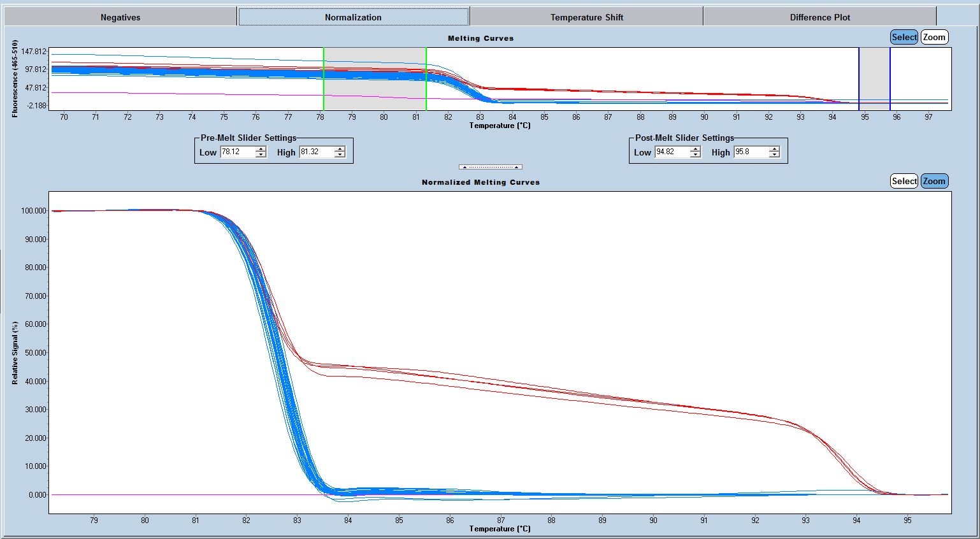
Task: Click the Pre-Melt Low input field
Action: [237, 152]
